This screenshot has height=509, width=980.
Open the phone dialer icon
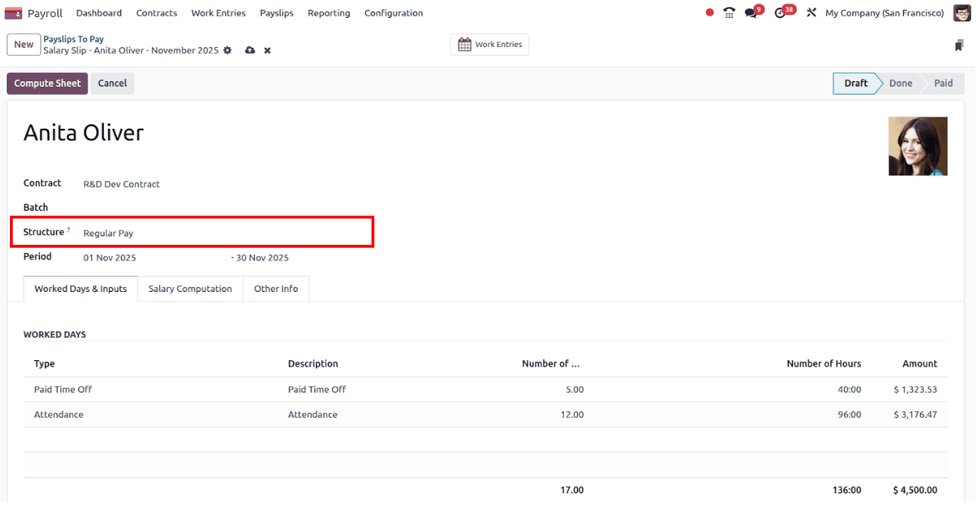click(729, 12)
